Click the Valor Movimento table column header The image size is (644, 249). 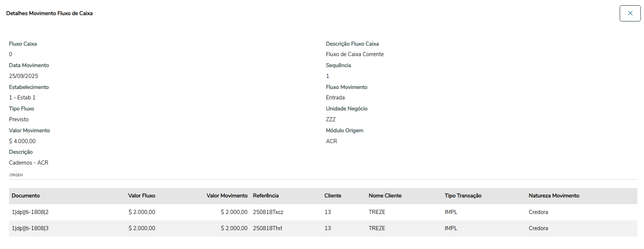227,196
